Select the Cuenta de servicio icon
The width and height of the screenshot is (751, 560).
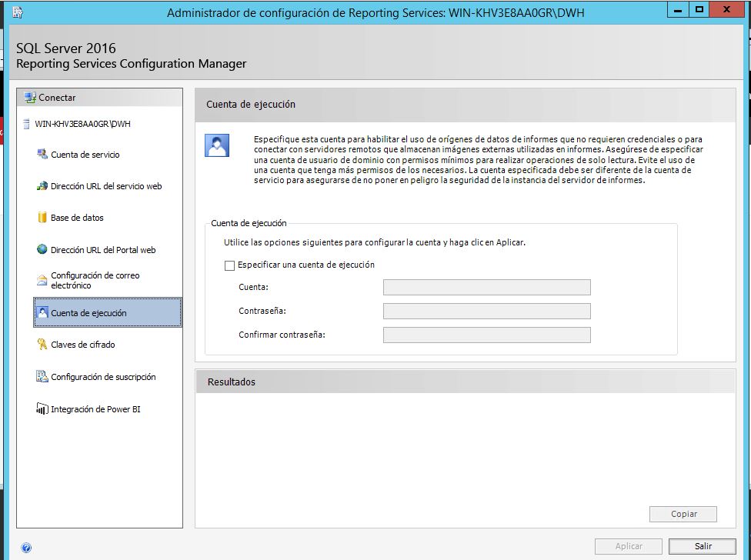(x=42, y=155)
